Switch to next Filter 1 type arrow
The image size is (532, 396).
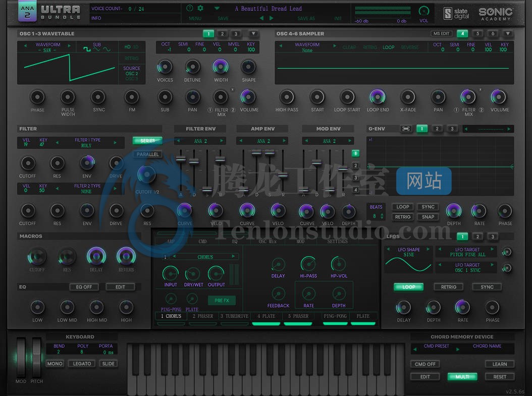[x=116, y=142]
